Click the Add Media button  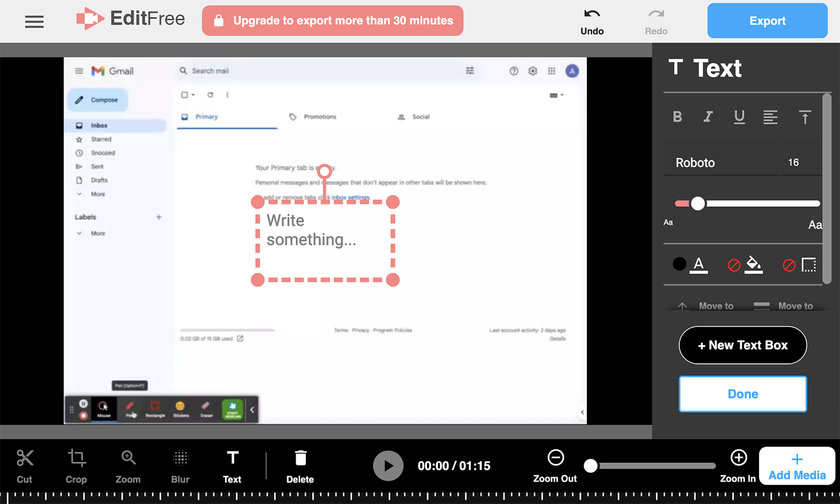[797, 466]
